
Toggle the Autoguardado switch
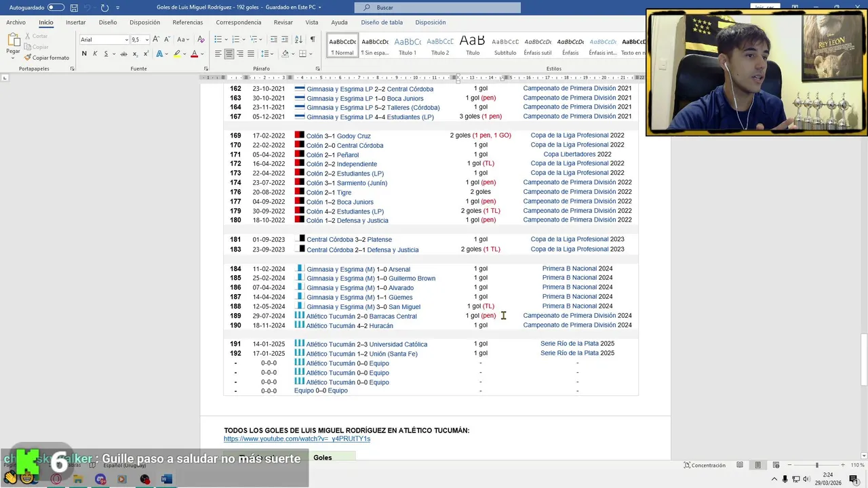56,7
